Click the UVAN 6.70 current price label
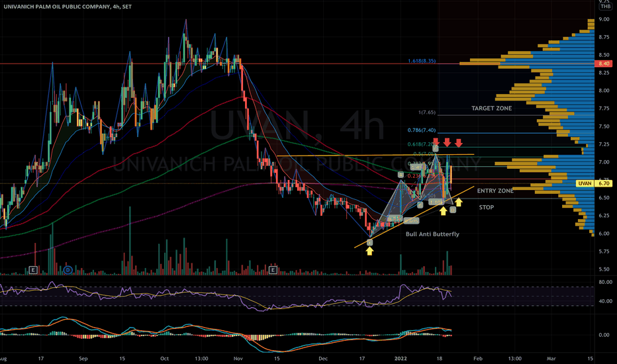The image size is (617, 364). pyautogui.click(x=594, y=183)
